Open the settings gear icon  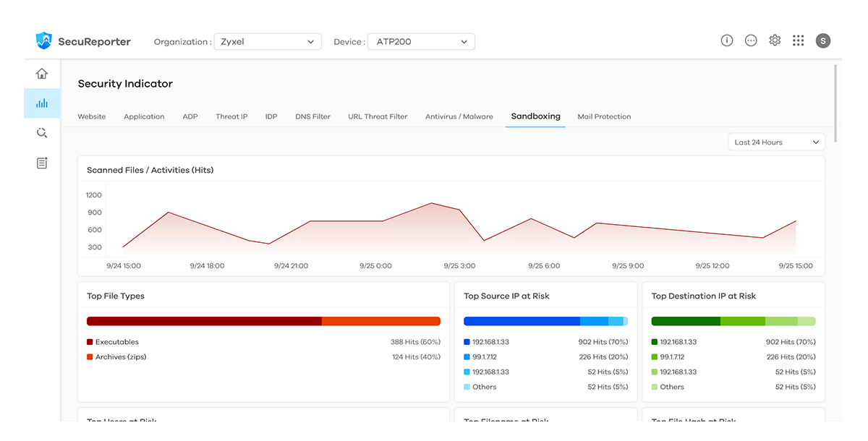775,40
